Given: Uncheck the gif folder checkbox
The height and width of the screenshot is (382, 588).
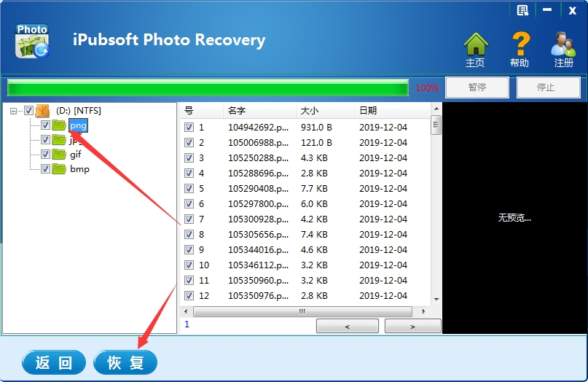Looking at the screenshot, I should (45, 155).
